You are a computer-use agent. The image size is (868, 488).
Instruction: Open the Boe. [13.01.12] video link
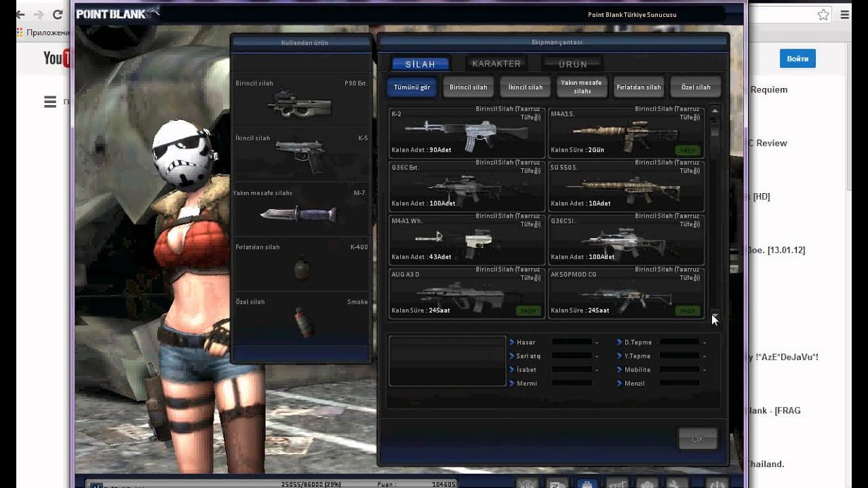[776, 250]
